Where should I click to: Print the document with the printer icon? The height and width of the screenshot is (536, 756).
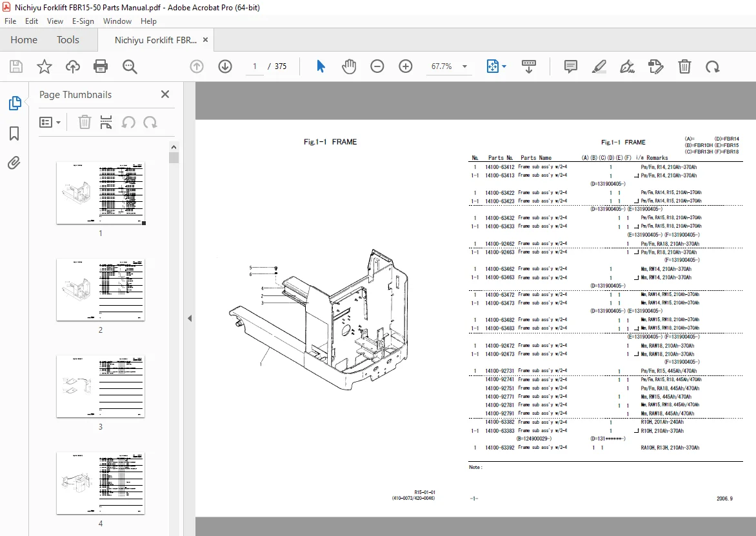click(101, 66)
